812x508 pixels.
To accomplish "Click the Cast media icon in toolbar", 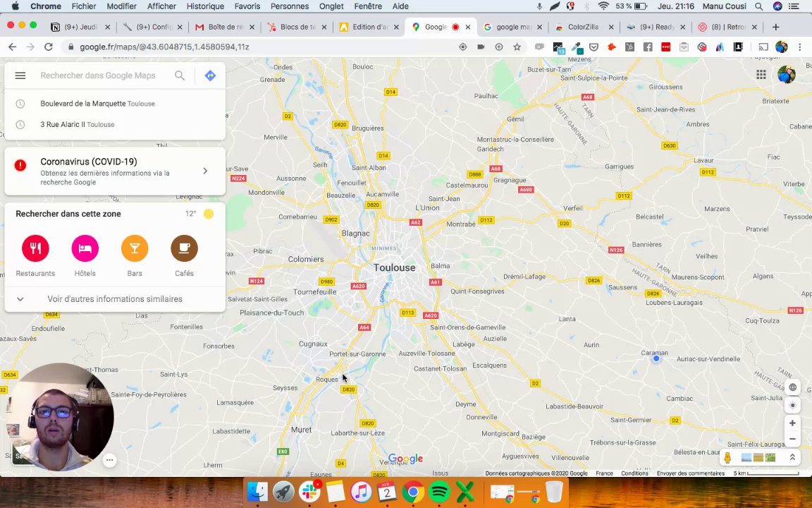I will (763, 47).
